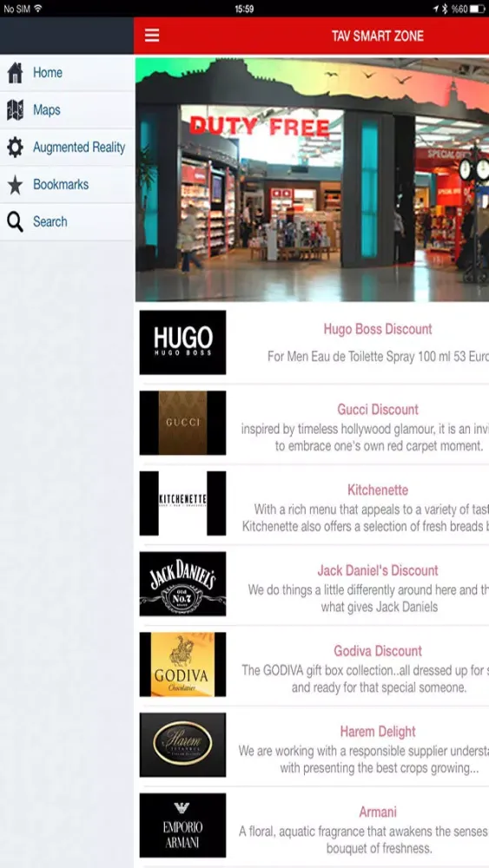Viewport: 489px width, 868px height.
Task: Open the Gucci Discount title
Action: 378,410
